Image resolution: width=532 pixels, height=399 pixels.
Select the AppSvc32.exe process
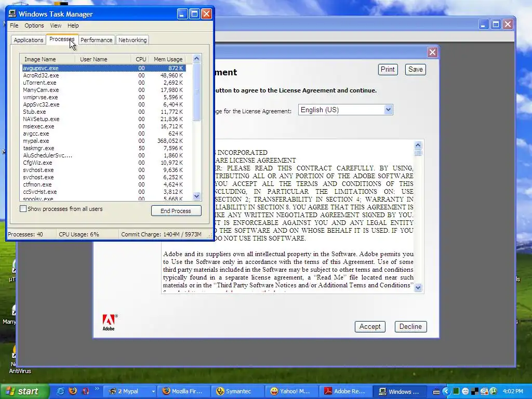tap(103, 104)
